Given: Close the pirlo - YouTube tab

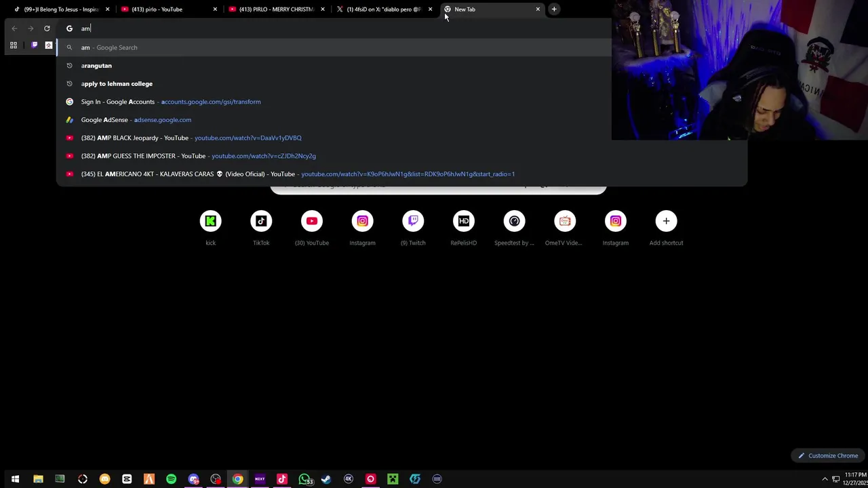Looking at the screenshot, I should click(215, 9).
